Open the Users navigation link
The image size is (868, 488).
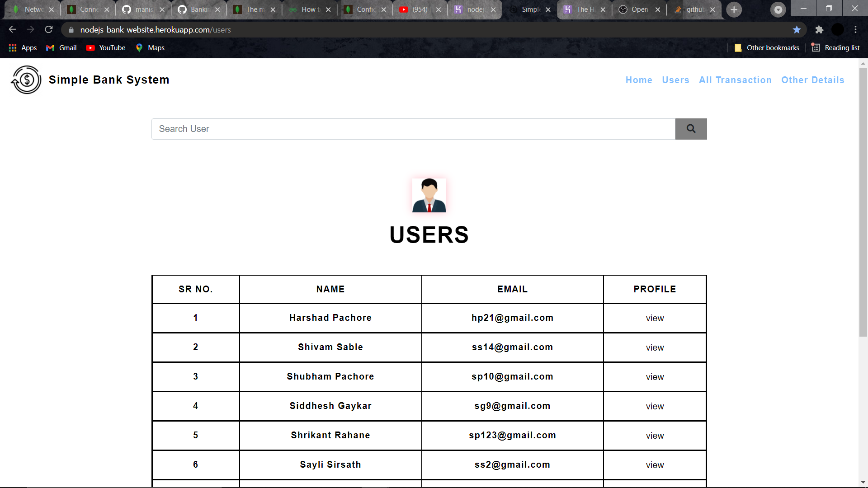(675, 80)
